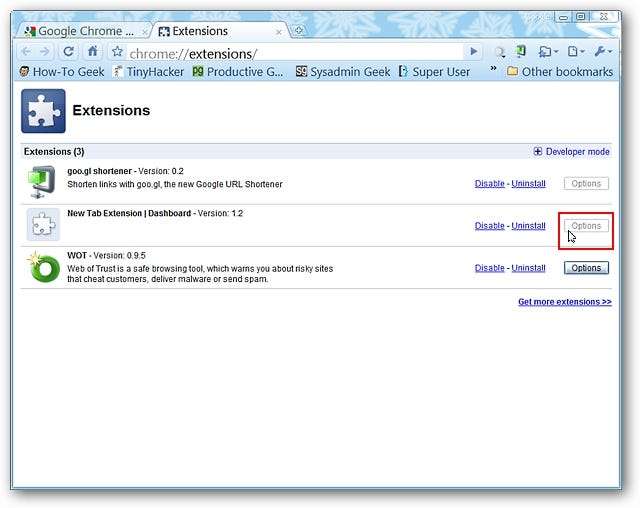Viewport: 640px width, 508px height.
Task: Click the Go arrow in the address bar
Action: 473,51
